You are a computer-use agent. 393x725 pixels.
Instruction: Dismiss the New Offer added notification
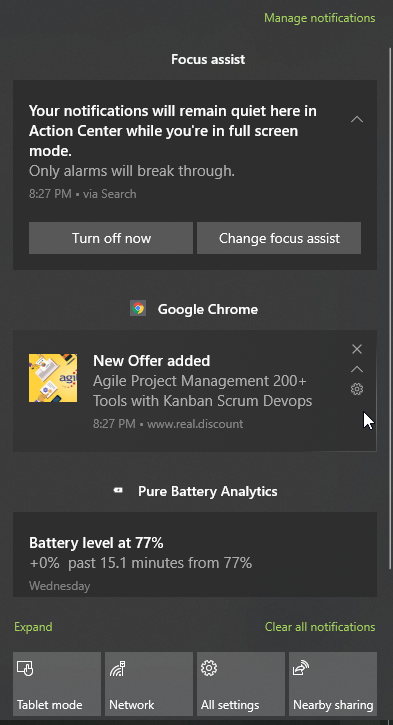click(x=356, y=349)
